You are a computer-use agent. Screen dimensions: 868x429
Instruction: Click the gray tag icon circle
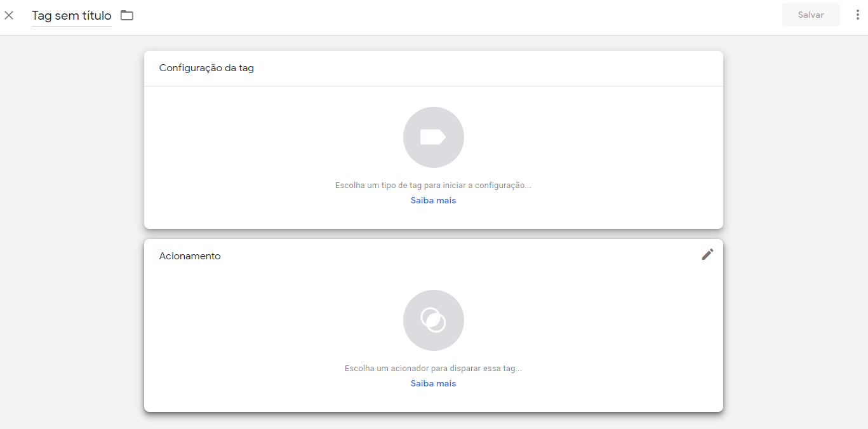(x=433, y=137)
